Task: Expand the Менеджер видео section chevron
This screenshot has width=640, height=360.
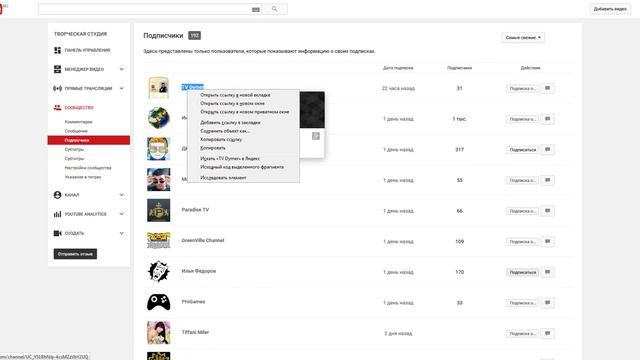Action: [x=121, y=69]
